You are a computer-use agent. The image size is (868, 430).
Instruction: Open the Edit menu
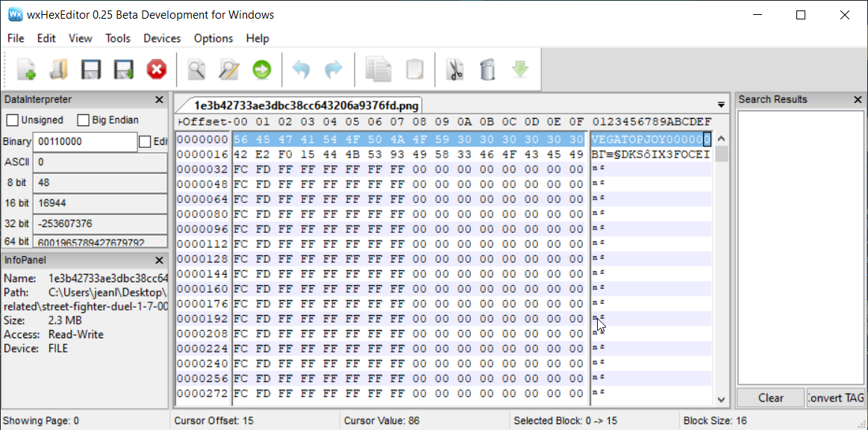pos(46,38)
